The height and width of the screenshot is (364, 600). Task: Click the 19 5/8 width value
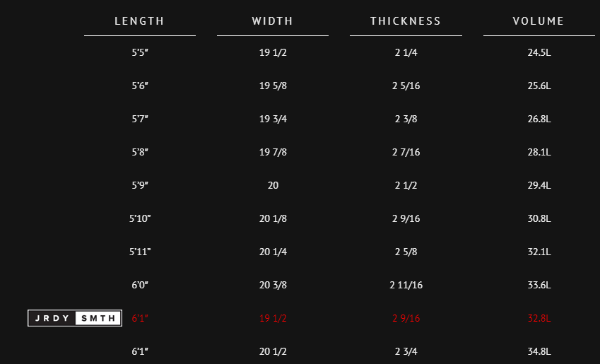pos(273,86)
